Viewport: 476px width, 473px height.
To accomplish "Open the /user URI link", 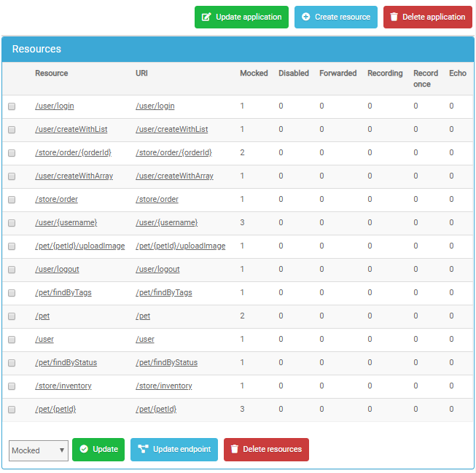I will [x=145, y=339].
